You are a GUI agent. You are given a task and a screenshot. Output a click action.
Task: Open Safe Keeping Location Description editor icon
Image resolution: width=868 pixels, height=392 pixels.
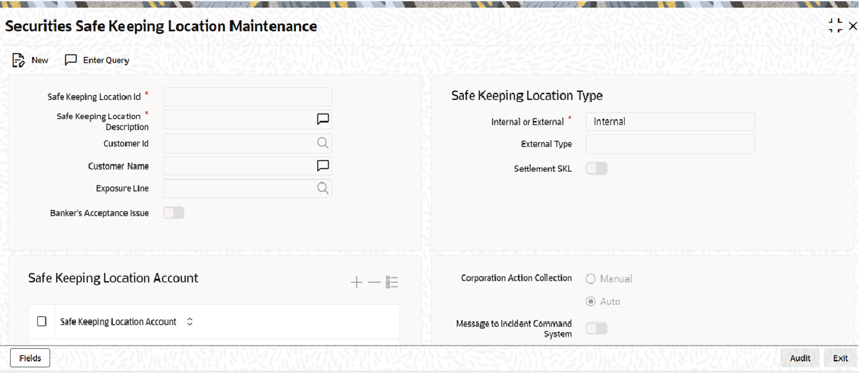pos(323,119)
